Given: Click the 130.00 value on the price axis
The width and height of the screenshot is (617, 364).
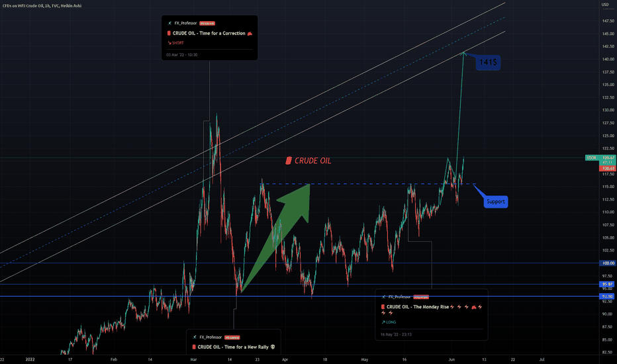Looking at the screenshot, I should [x=608, y=110].
